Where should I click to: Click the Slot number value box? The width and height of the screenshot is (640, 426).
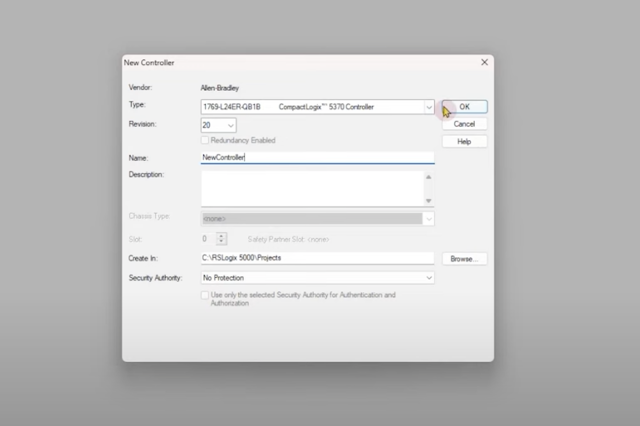click(x=207, y=239)
